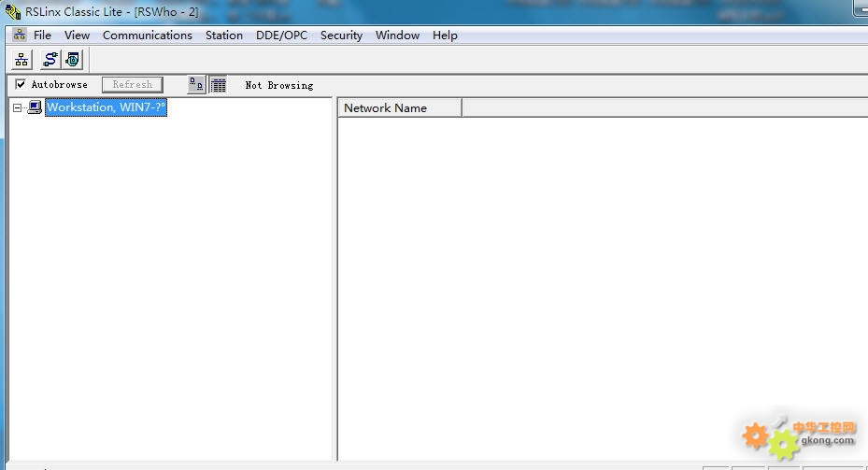Open the View menu
This screenshot has width=868, height=470.
[77, 35]
